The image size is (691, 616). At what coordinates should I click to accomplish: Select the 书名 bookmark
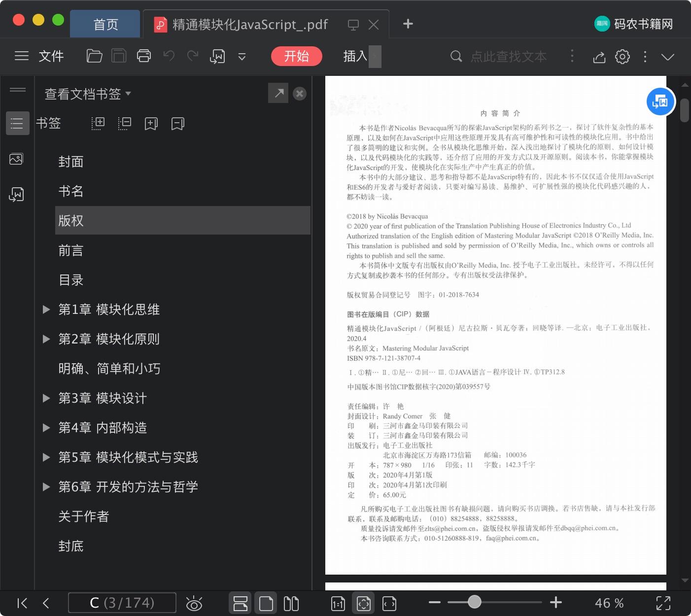click(x=183, y=191)
